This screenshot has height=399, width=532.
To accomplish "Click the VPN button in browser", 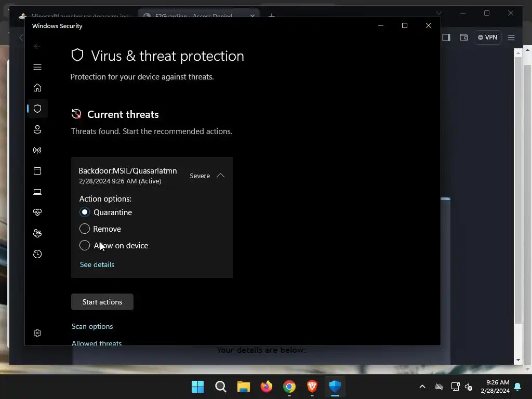I will point(487,37).
